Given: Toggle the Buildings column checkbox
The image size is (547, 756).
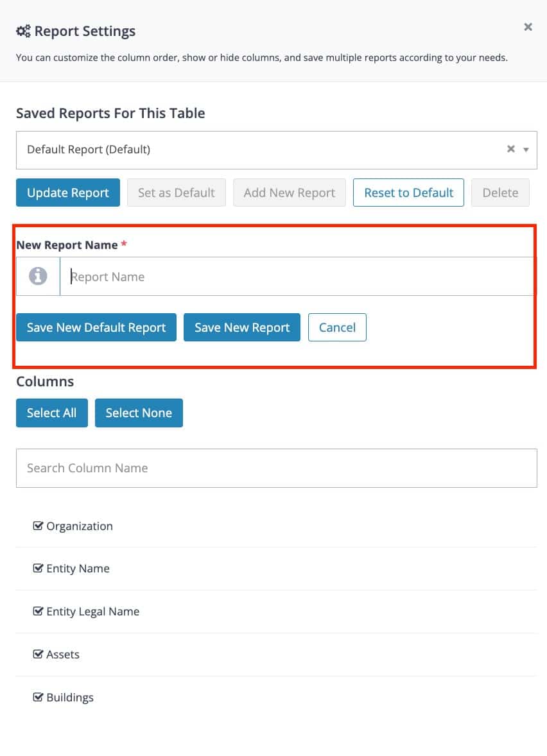Looking at the screenshot, I should tap(38, 697).
